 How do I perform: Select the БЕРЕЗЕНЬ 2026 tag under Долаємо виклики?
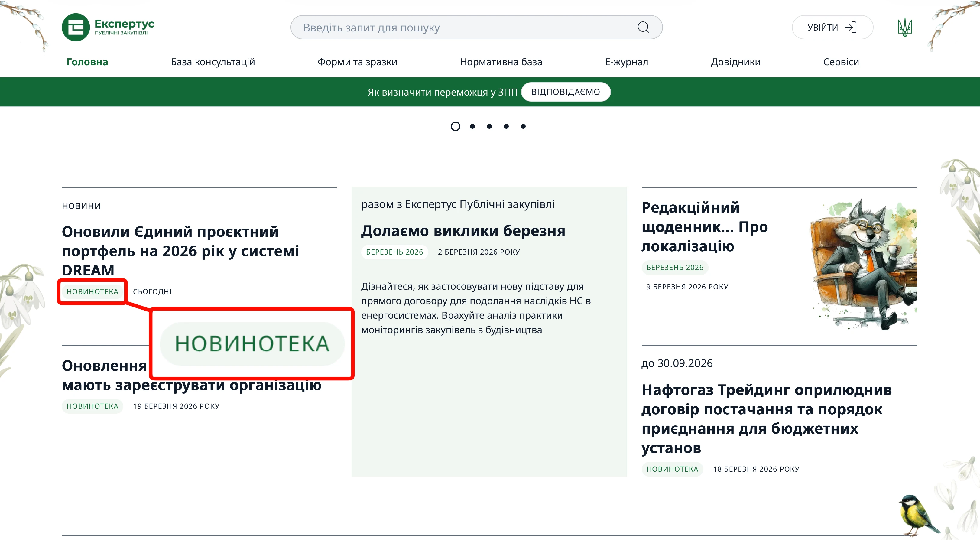pyautogui.click(x=394, y=252)
